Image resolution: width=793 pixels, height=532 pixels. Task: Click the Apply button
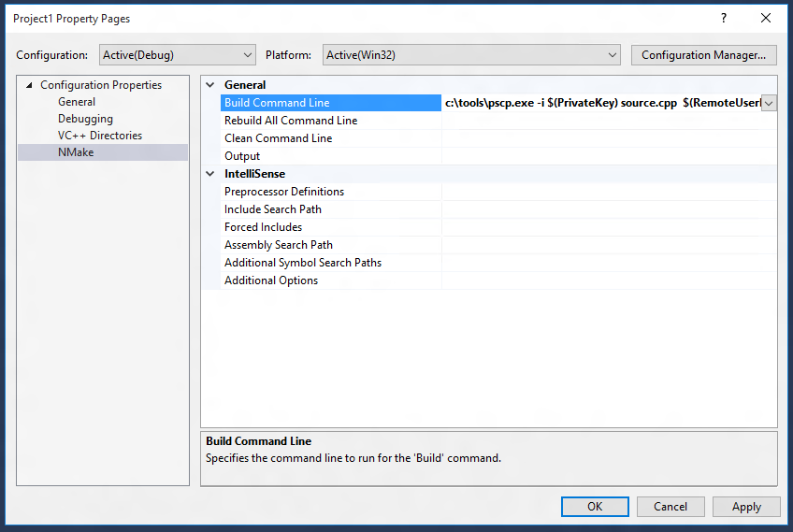745,507
